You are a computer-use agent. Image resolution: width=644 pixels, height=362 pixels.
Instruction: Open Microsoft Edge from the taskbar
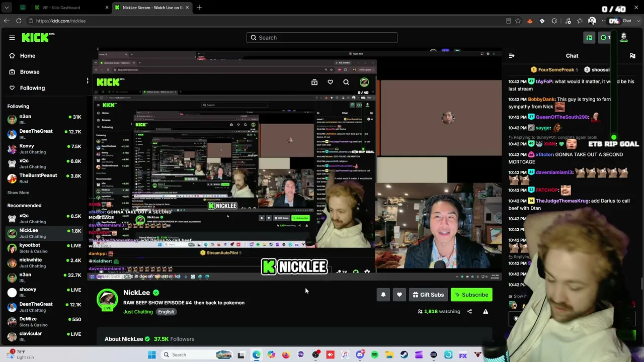coord(257,355)
